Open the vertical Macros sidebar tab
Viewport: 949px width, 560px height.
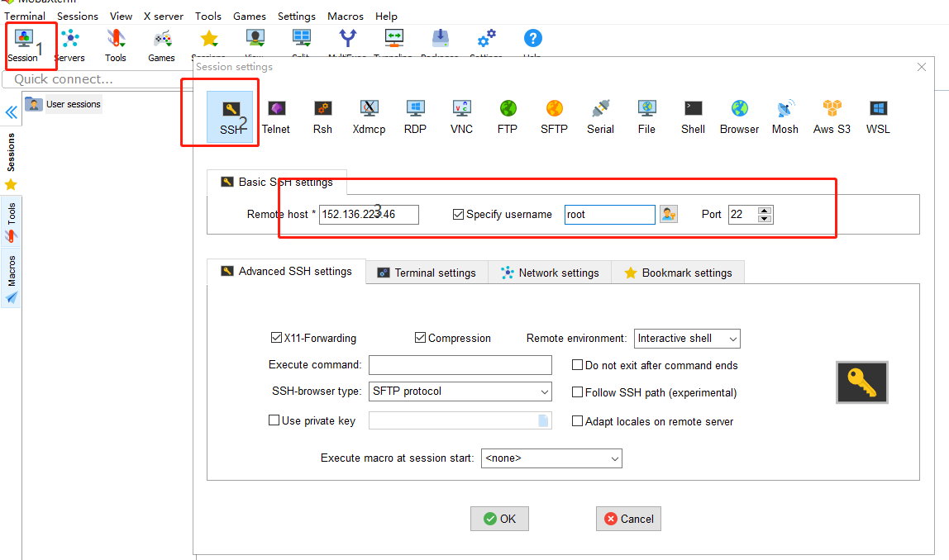pos(12,278)
